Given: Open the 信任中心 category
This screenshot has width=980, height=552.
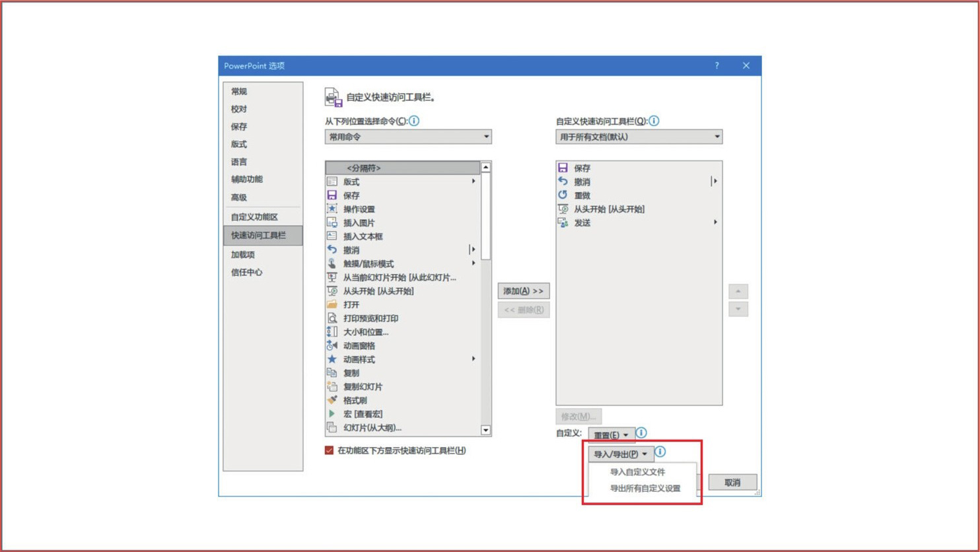Looking at the screenshot, I should (263, 272).
